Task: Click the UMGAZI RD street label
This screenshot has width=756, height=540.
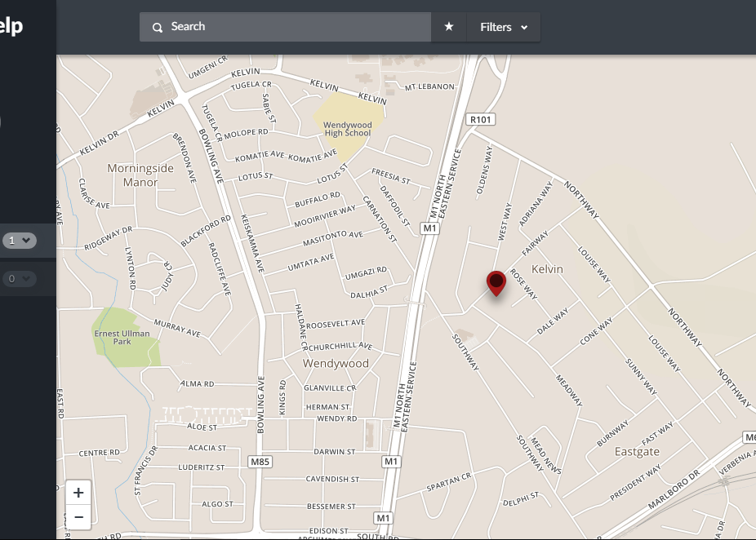Action: (366, 273)
